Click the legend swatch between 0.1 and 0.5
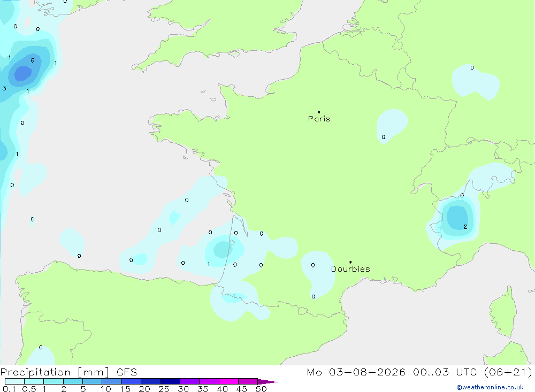The image size is (535, 392). point(14,381)
